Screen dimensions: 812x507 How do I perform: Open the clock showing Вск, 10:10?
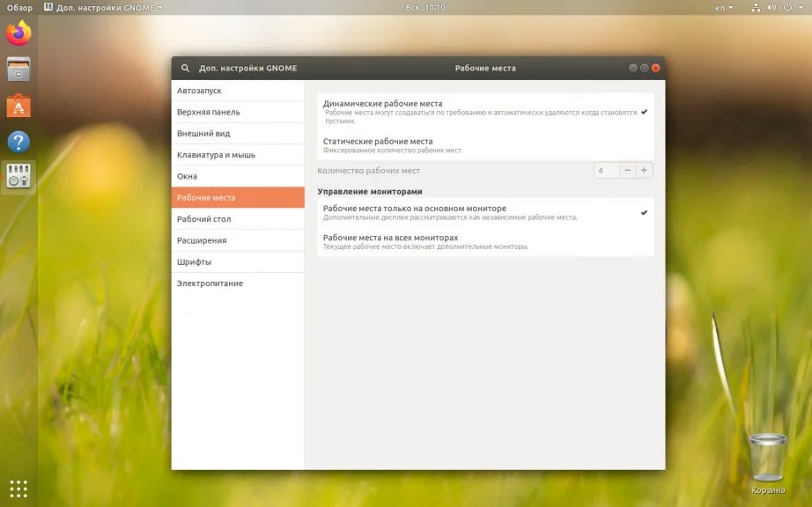pos(425,7)
